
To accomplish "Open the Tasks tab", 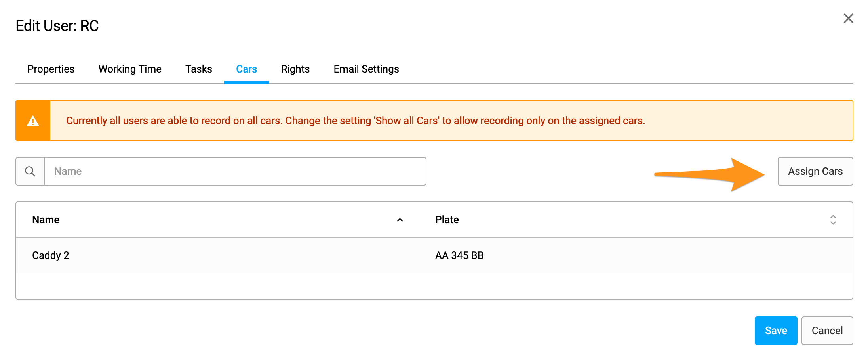I will (x=199, y=69).
